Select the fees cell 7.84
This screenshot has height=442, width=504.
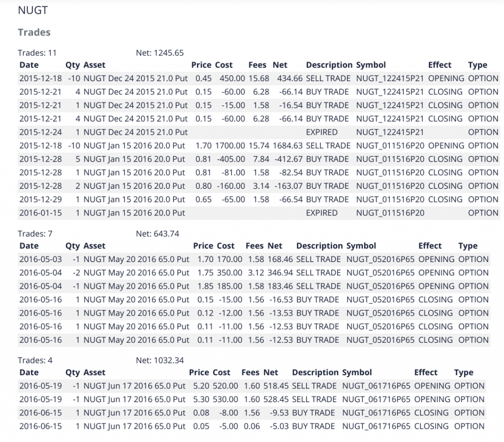pos(261,159)
